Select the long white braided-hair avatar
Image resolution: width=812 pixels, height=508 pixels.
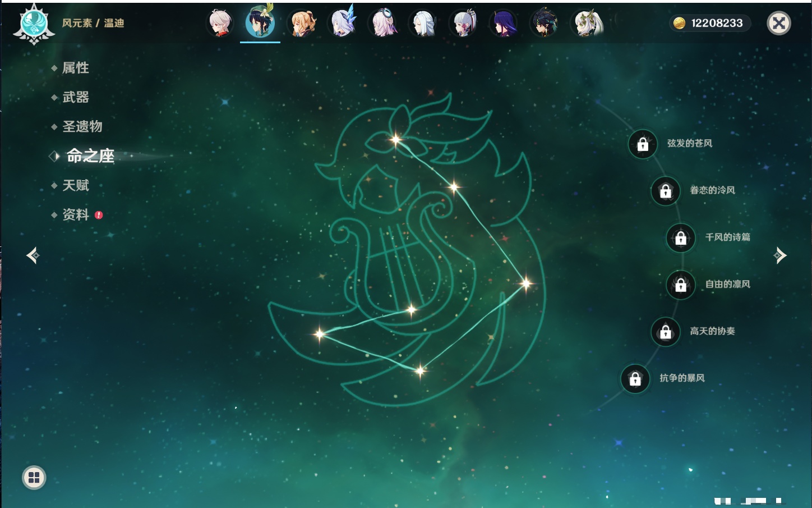tap(424, 24)
